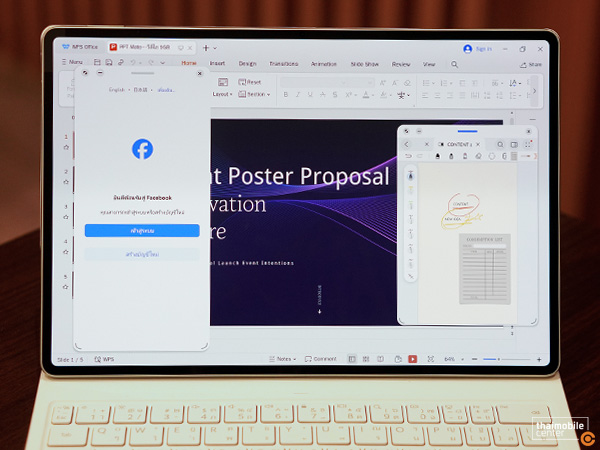Click the align left paragraph icon
The image size is (600, 450).
(425, 95)
